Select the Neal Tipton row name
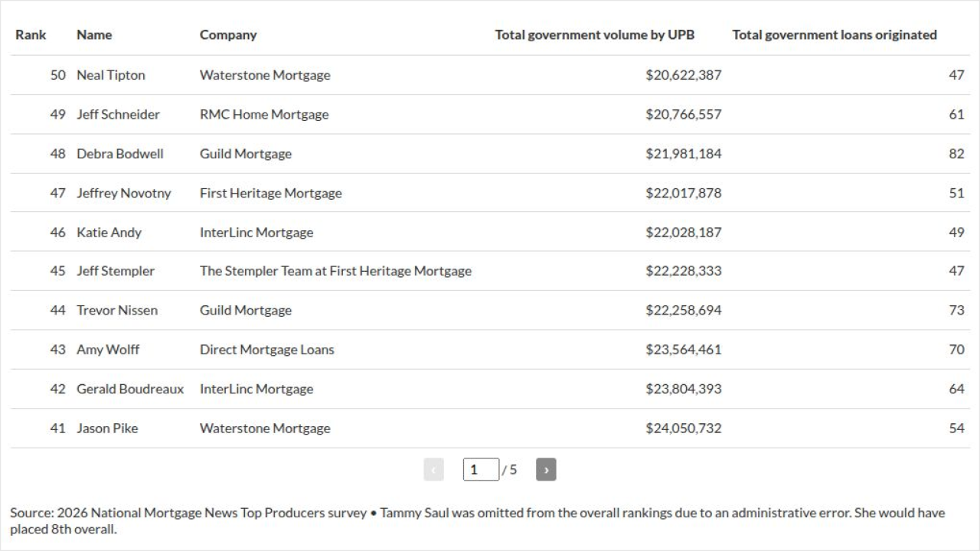This screenshot has width=980, height=551. pos(111,75)
